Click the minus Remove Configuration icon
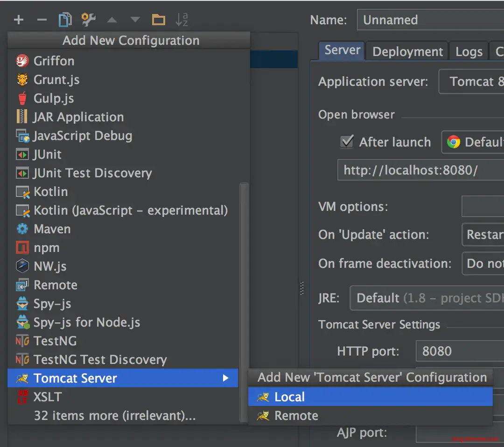 click(42, 20)
